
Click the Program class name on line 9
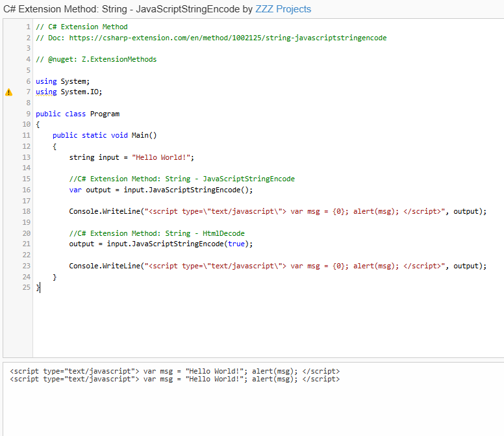[x=105, y=114]
